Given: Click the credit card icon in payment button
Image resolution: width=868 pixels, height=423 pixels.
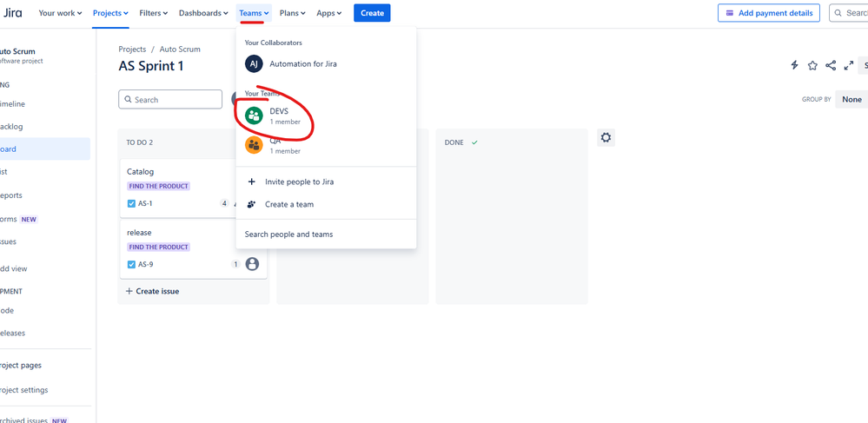Looking at the screenshot, I should click(x=730, y=13).
